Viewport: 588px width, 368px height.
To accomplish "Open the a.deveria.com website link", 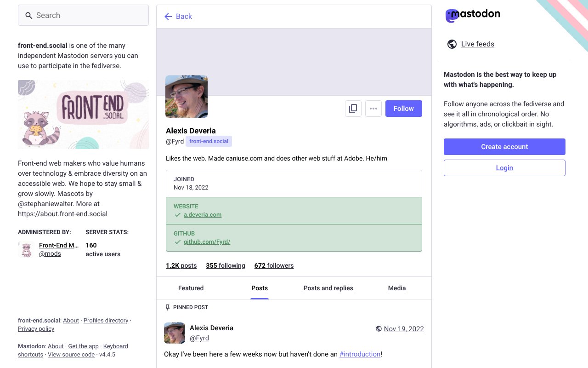I will pos(203,215).
